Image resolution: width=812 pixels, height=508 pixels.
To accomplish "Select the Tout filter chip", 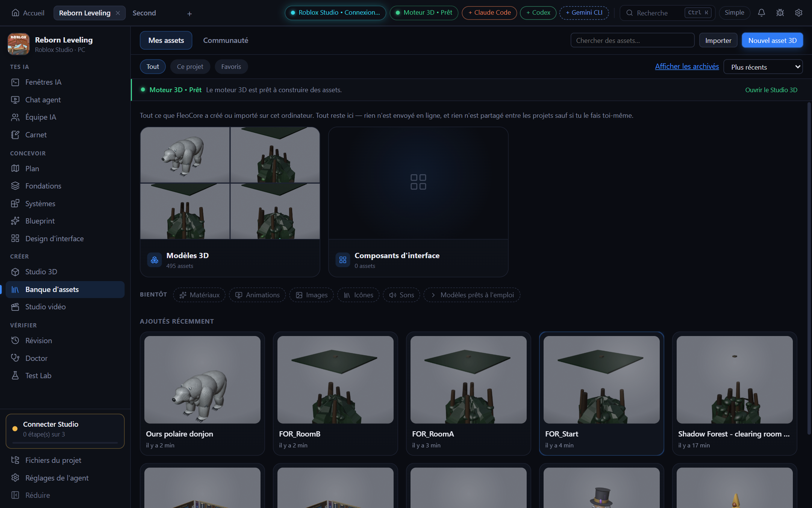I will coord(153,67).
